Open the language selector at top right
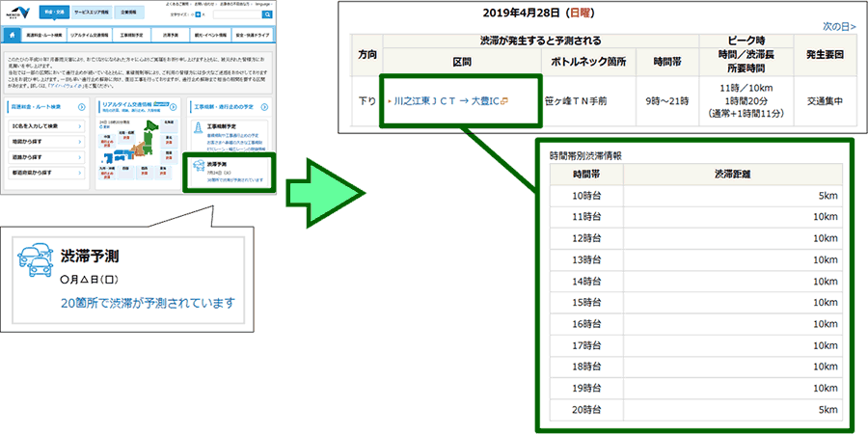The image size is (868, 434). 263,4
